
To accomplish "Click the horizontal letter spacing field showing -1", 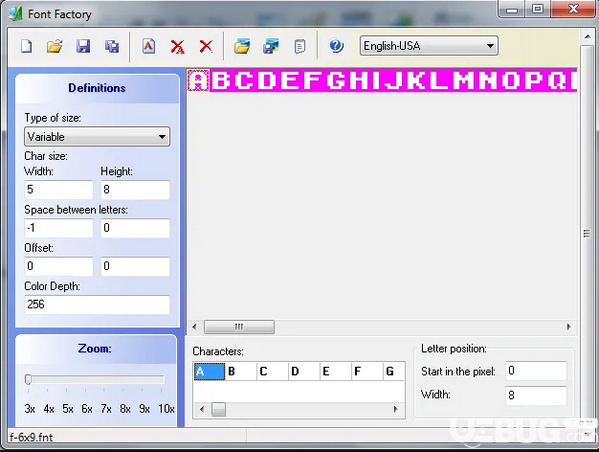I will pyautogui.click(x=58, y=228).
